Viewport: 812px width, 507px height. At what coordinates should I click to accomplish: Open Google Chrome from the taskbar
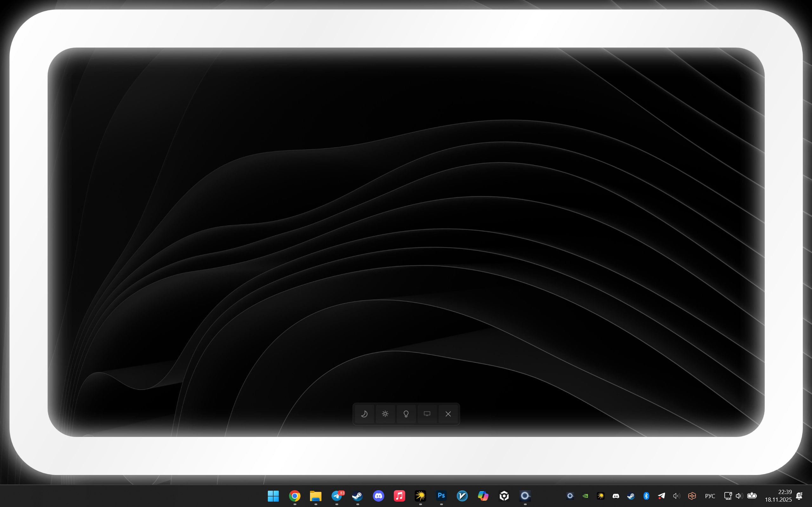coord(294,496)
